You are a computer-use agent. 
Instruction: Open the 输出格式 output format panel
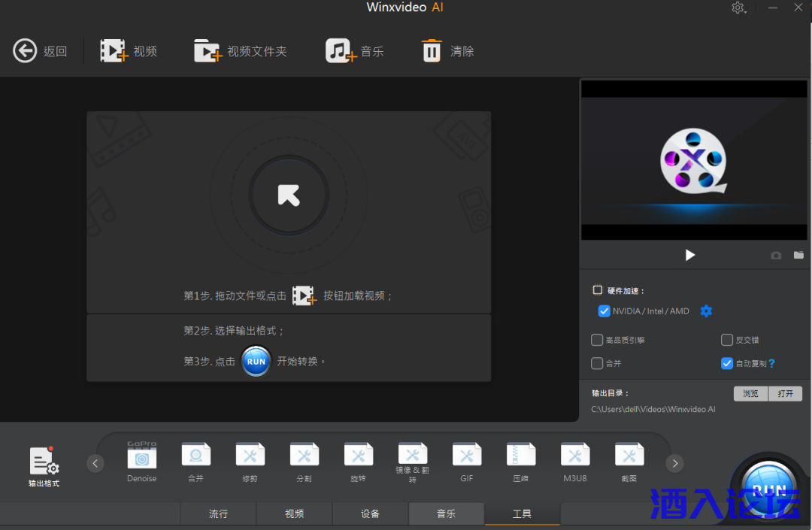[44, 466]
